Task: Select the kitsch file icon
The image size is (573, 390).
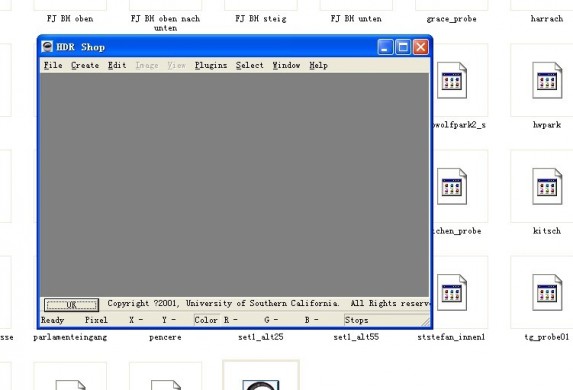Action: 547,186
